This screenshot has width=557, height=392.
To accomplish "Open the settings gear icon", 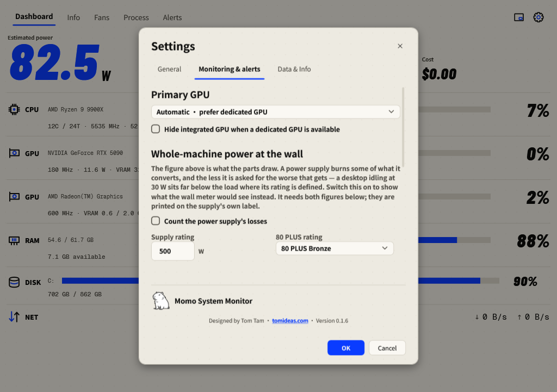I will coord(538,17).
